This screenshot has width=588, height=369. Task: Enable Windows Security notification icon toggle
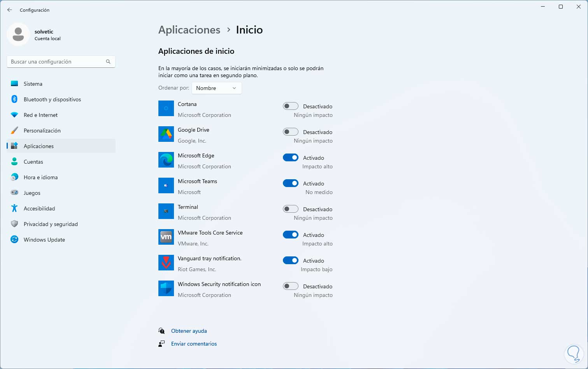tap(291, 286)
